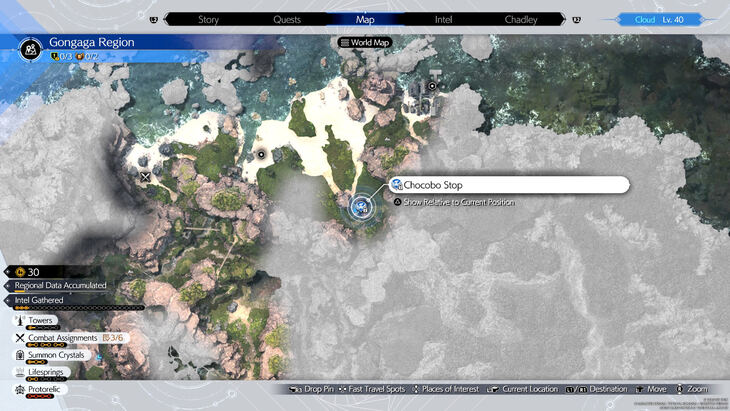Click the circular landmark marker near the beach
730x411 pixels.
click(262, 154)
